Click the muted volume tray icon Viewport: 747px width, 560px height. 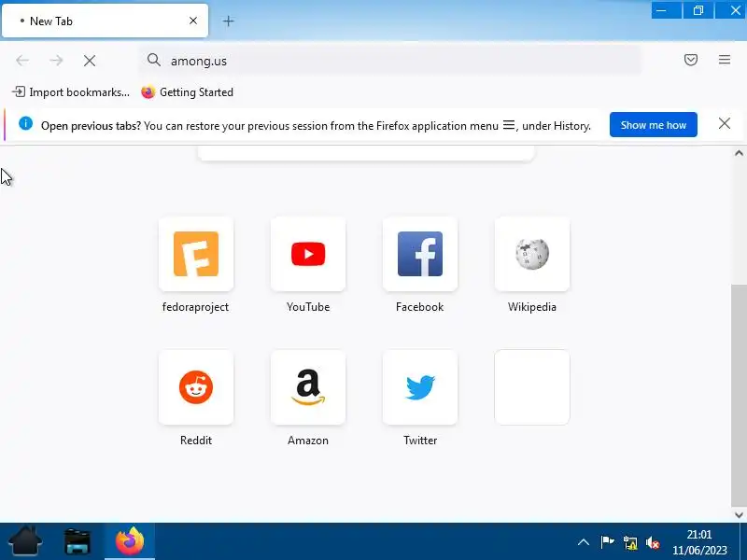pos(653,542)
